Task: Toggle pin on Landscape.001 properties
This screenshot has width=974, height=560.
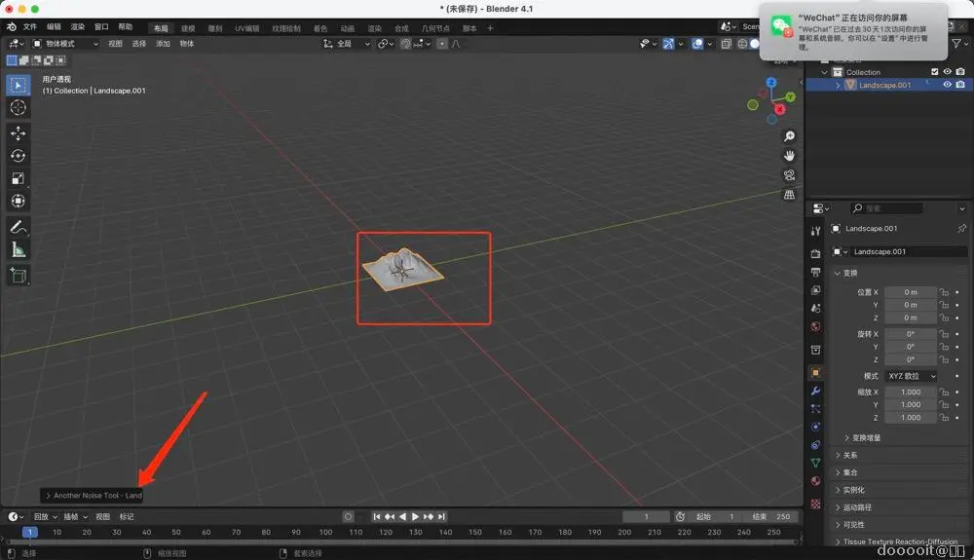Action: tap(961, 229)
